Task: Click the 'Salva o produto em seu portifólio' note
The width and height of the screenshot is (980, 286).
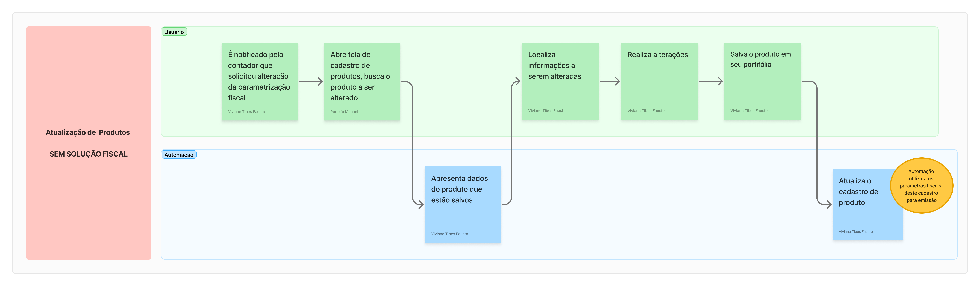Action: tap(762, 81)
